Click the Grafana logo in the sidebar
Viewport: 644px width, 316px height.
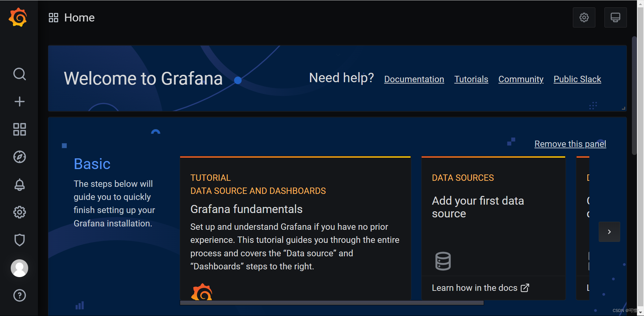pyautogui.click(x=18, y=17)
